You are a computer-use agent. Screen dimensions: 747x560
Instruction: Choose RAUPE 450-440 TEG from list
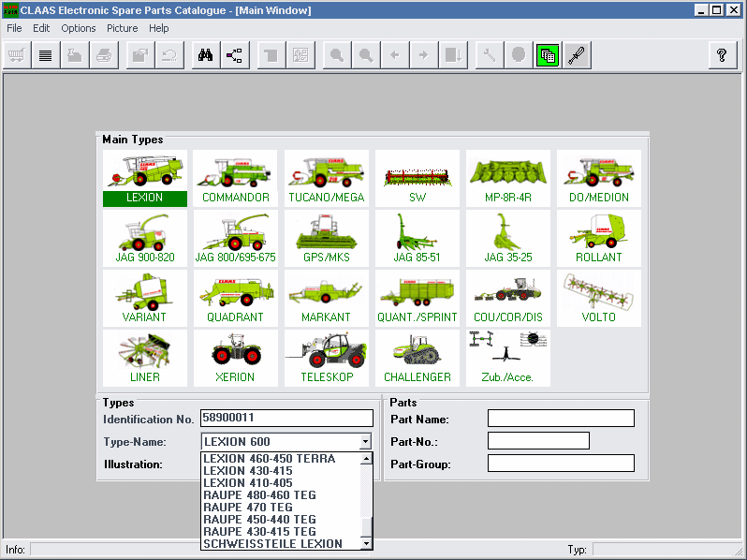point(281,520)
